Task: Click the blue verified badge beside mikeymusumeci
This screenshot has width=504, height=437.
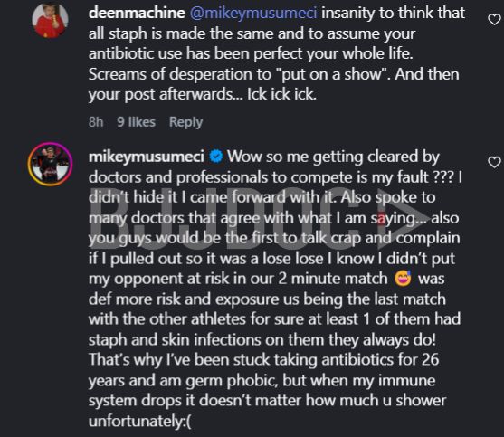Action: (216, 157)
